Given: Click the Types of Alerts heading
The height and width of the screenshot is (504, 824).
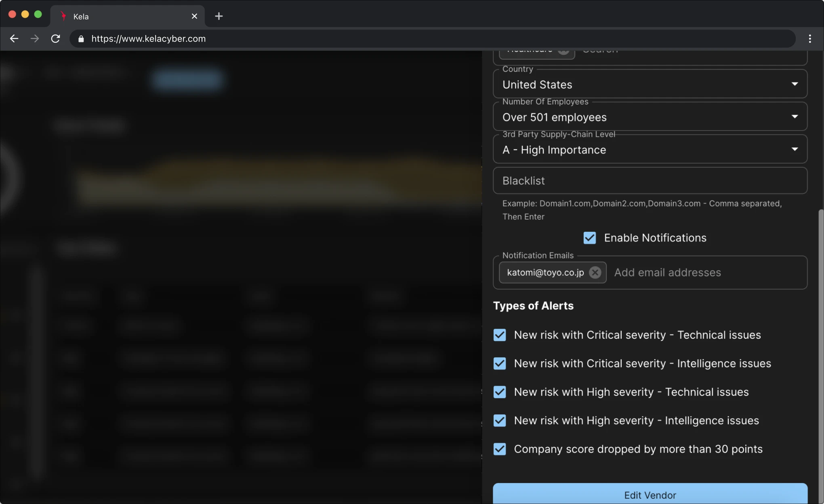Looking at the screenshot, I should click(x=533, y=306).
